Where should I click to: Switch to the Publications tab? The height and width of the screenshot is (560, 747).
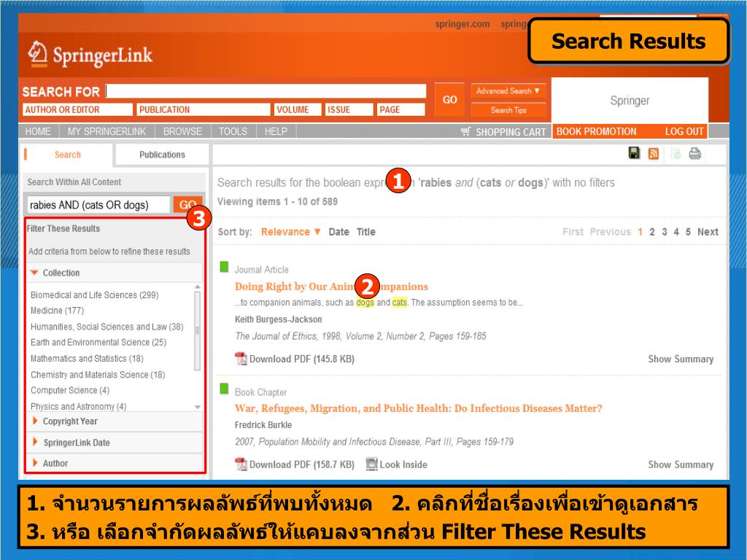[x=162, y=155]
